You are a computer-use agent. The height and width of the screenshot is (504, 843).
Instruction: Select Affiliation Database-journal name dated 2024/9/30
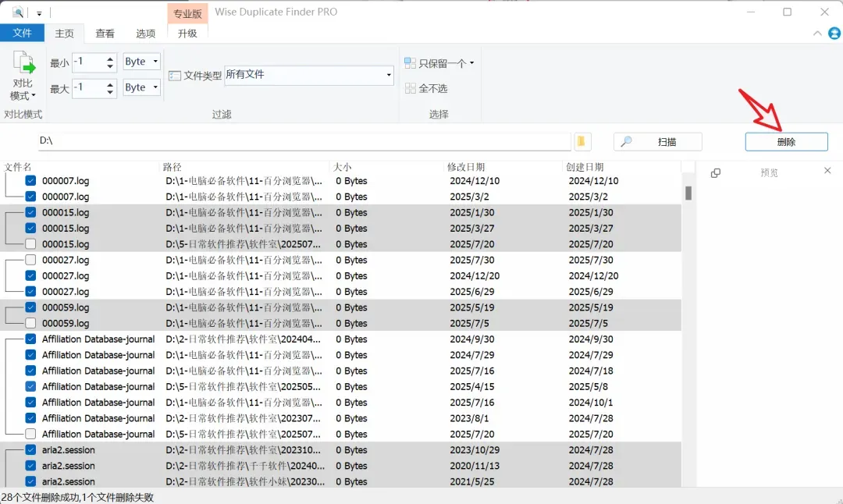point(98,339)
